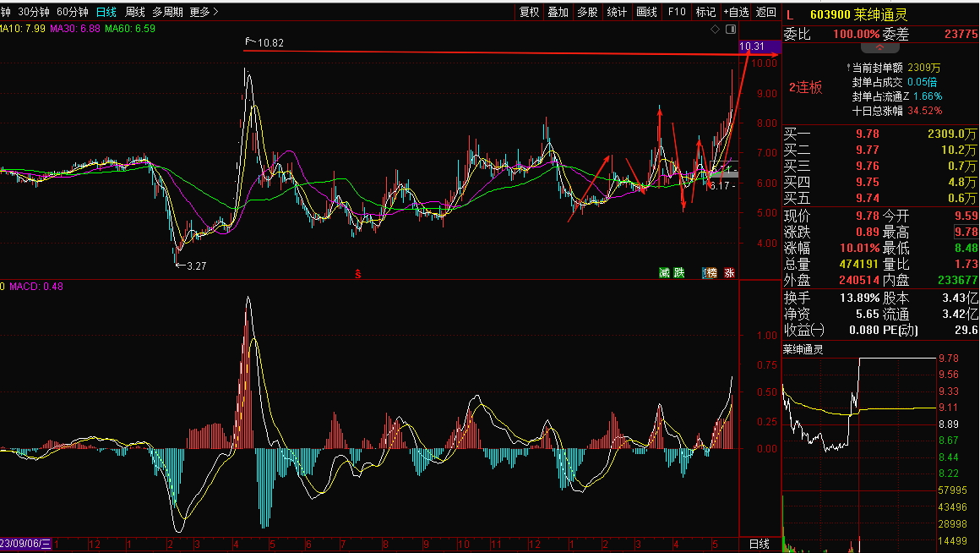The image size is (980, 553).
Task: Open the 多股 multi-stock view
Action: 587,12
